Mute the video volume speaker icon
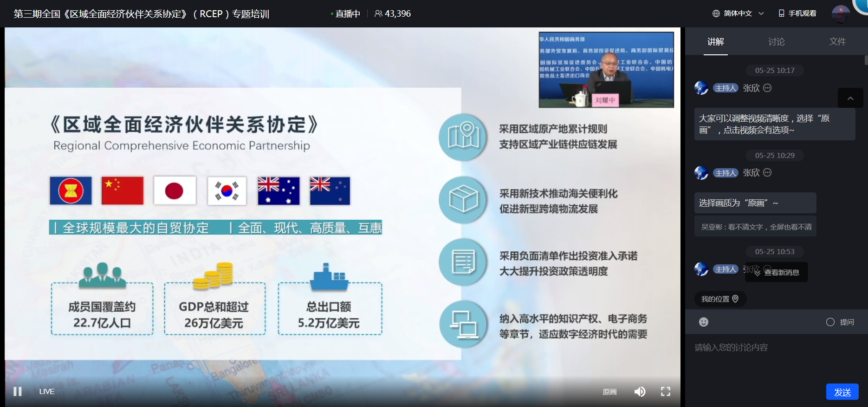868x407 pixels. (640, 392)
